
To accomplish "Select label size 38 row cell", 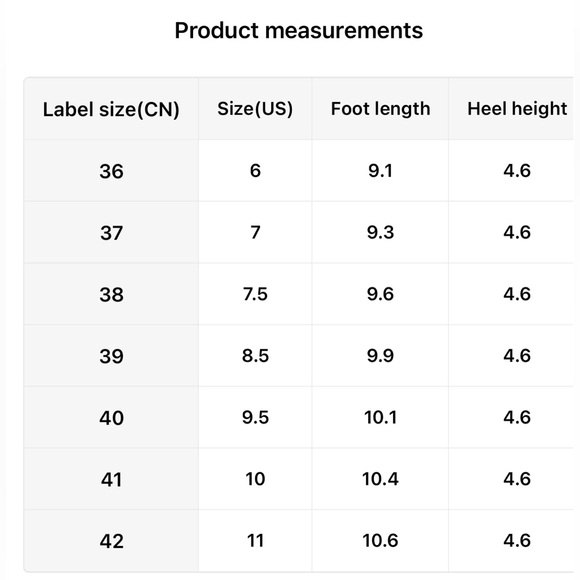I will click(x=111, y=294).
